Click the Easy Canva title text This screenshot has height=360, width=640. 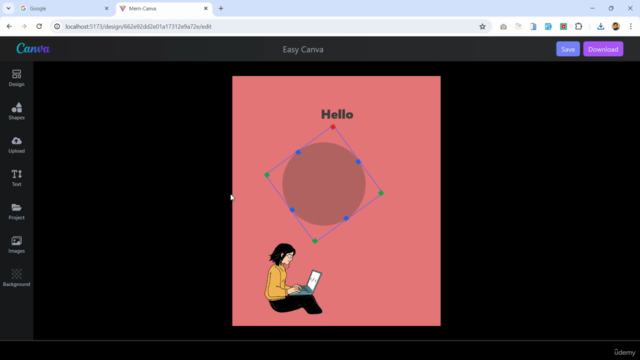pyautogui.click(x=303, y=49)
